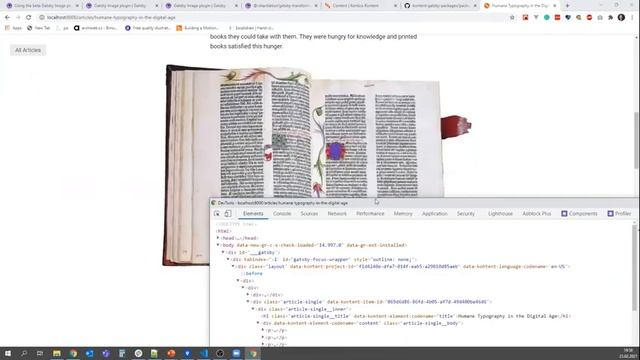Screen dimensions: 640x360
Task: Collapse the article-single div node
Action: (248, 302)
